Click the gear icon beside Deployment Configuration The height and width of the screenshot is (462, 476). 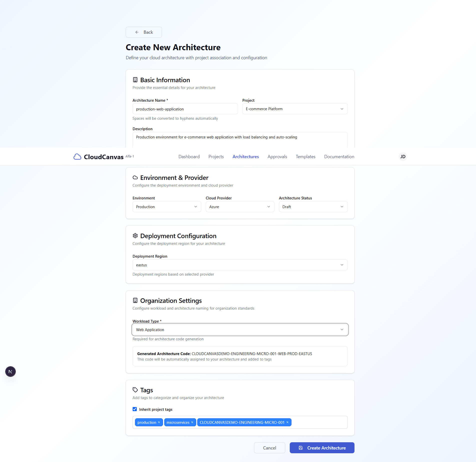click(135, 235)
